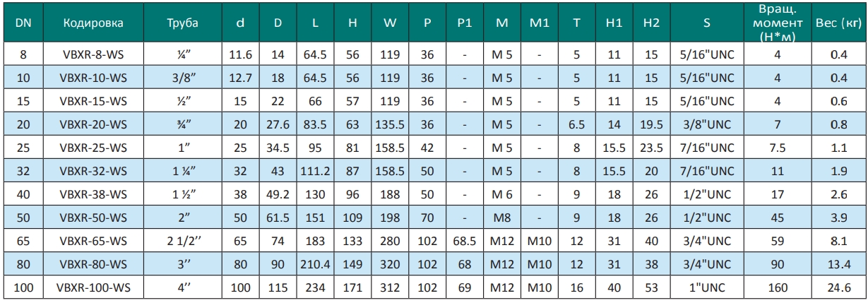Click the S column header
Image resolution: width=868 pixels, height=303 pixels.
click(707, 22)
